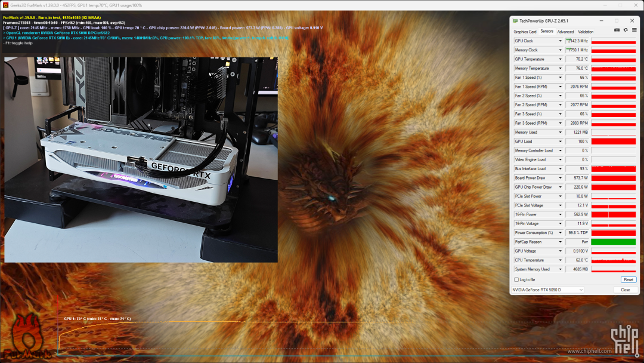The height and width of the screenshot is (363, 644).
Task: Open the CPU Temperature sensor dropdown
Action: coord(560,260)
